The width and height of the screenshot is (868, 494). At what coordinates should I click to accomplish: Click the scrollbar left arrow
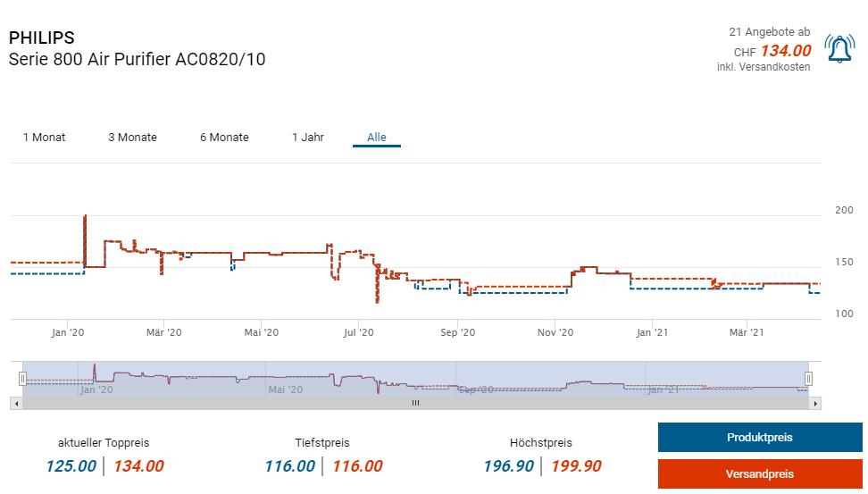click(17, 404)
